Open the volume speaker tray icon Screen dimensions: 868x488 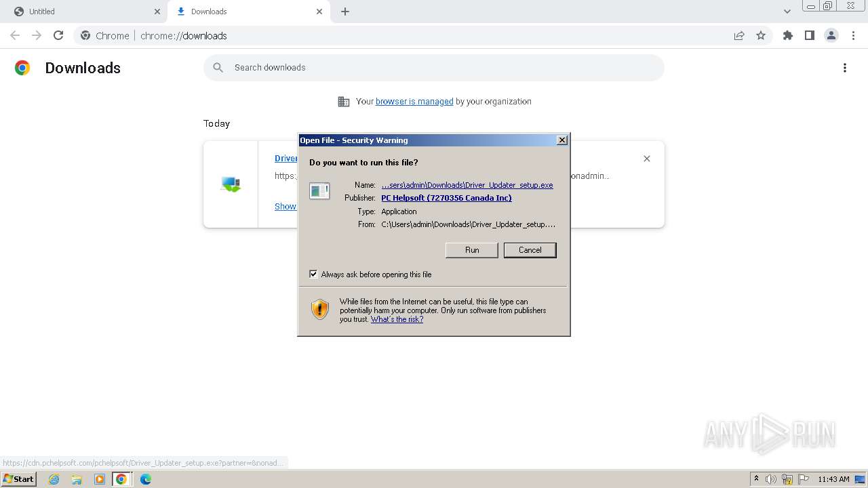point(771,479)
